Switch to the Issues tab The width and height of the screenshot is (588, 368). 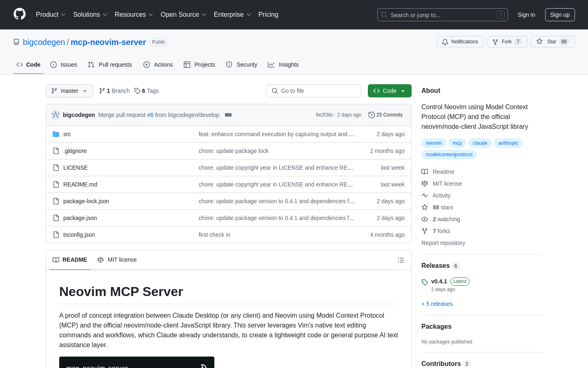point(64,65)
